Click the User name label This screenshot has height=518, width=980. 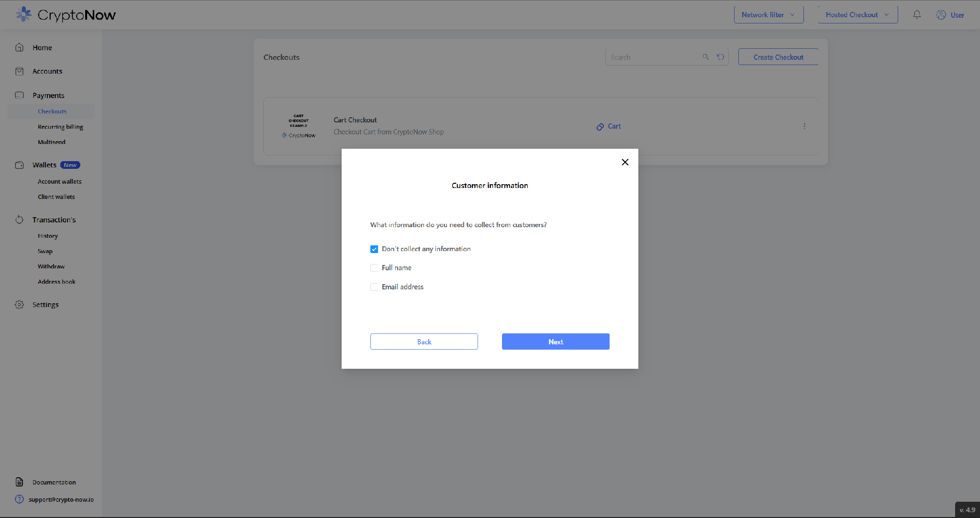coord(958,15)
